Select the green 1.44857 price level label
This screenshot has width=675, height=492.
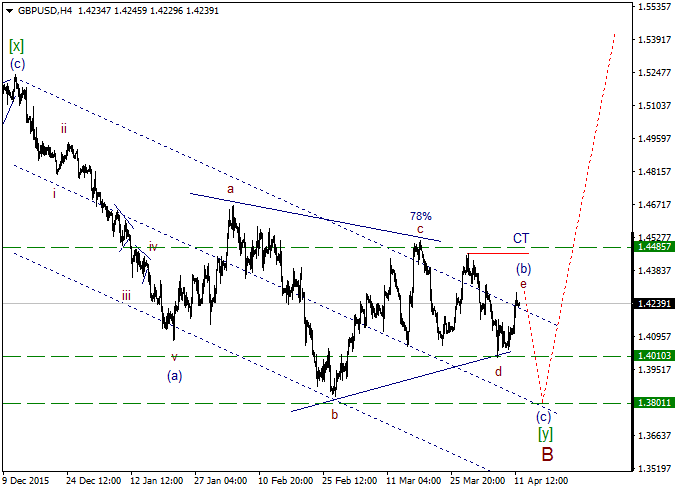point(654,247)
